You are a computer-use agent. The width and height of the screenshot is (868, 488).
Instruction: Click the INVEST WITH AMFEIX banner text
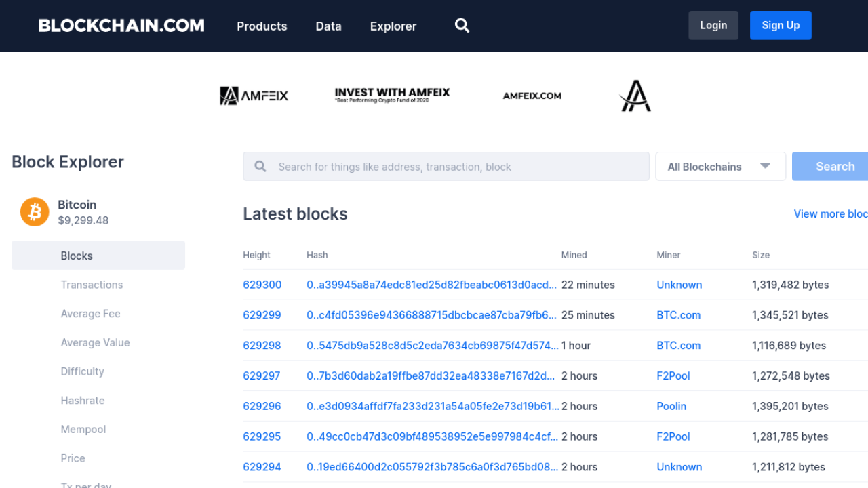coord(392,95)
